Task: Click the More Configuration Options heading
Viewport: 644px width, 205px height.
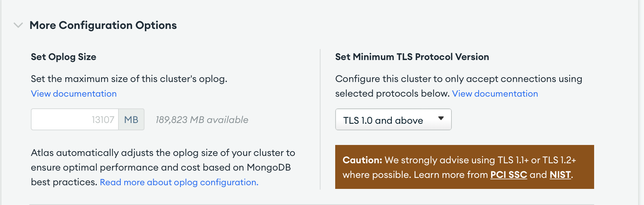Action: pyautogui.click(x=103, y=25)
